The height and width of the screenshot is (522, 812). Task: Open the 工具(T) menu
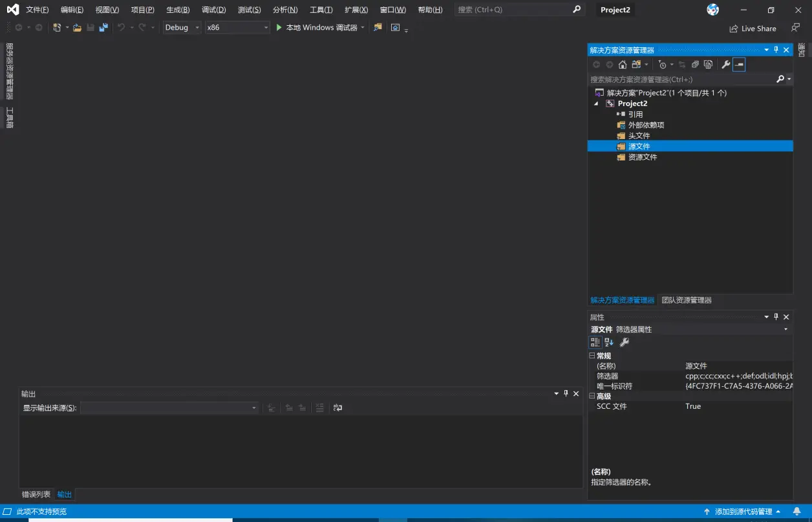pos(321,10)
